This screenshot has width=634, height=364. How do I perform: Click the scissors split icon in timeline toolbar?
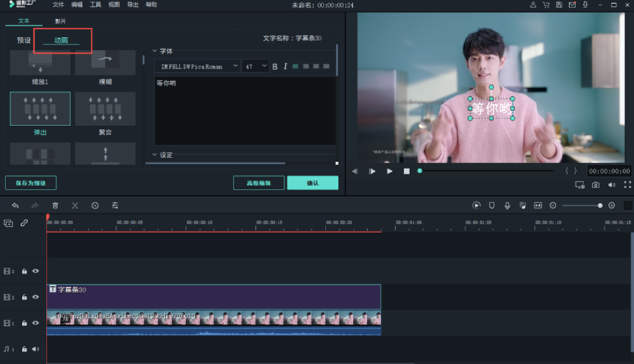[x=75, y=205]
